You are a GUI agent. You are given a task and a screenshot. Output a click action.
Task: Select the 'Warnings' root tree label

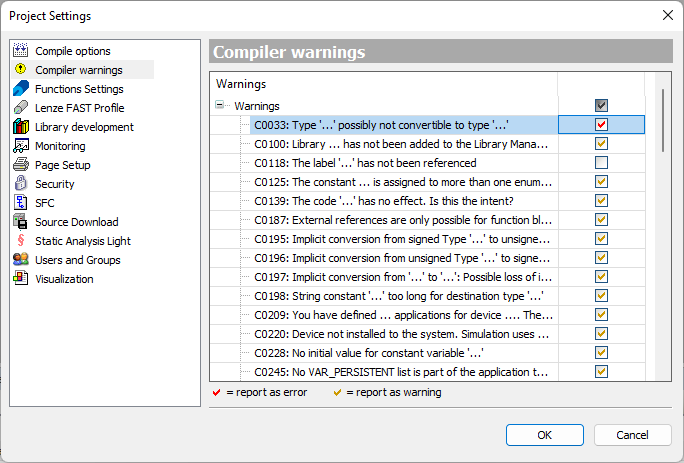(257, 106)
